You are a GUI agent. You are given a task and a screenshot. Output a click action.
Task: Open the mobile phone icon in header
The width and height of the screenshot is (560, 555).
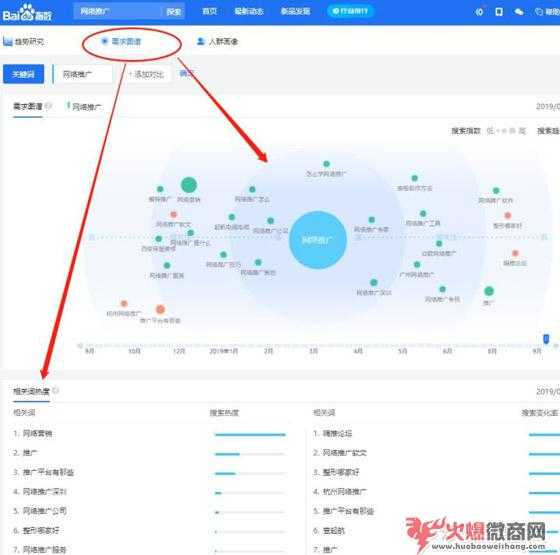pyautogui.click(x=499, y=12)
